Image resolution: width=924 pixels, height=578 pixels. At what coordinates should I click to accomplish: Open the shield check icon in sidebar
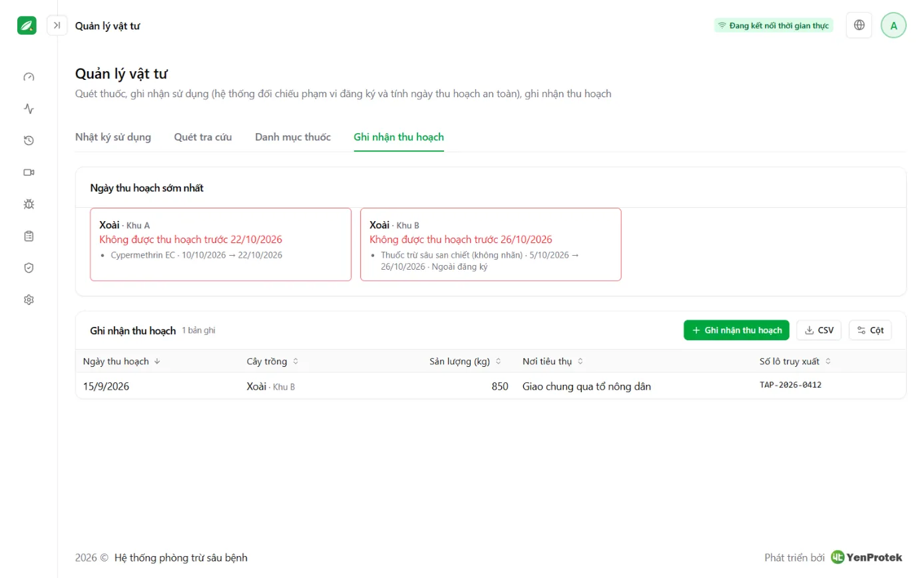[29, 268]
